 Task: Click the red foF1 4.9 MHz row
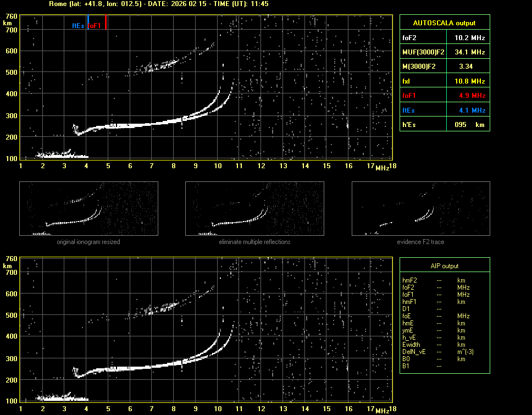click(x=445, y=96)
